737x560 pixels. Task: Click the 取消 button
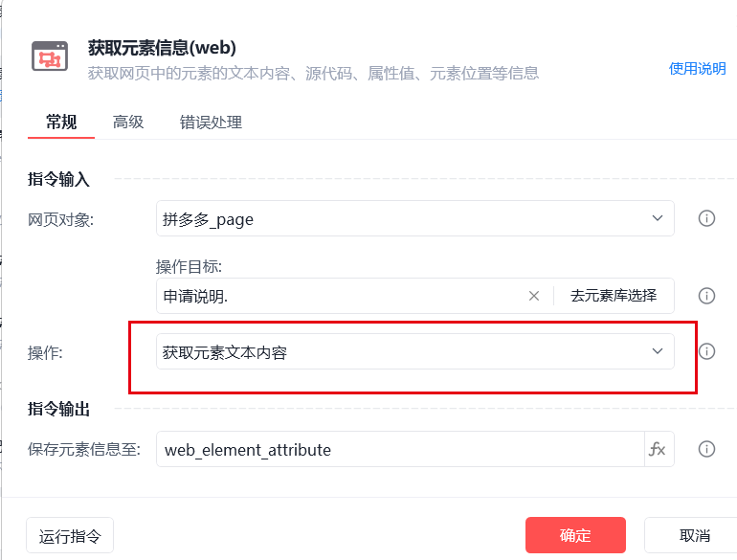[694, 535]
